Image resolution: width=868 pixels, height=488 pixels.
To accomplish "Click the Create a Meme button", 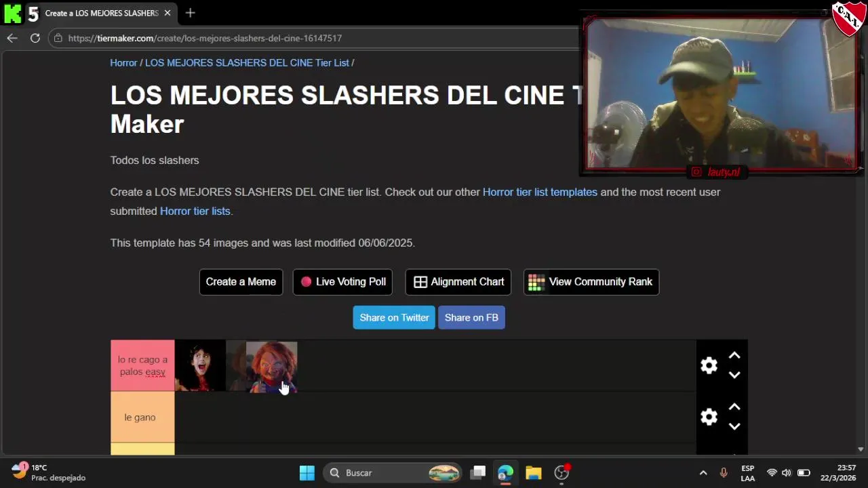I will coord(241,282).
